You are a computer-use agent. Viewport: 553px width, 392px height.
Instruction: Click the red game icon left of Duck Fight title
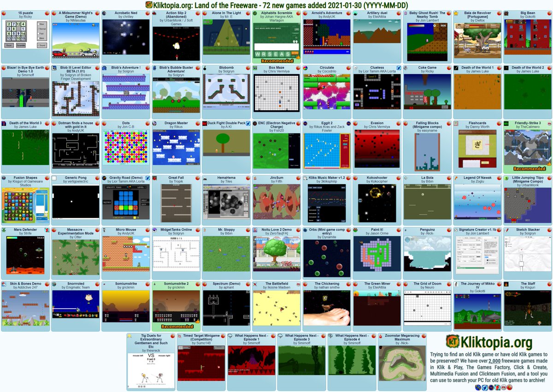(205, 123)
